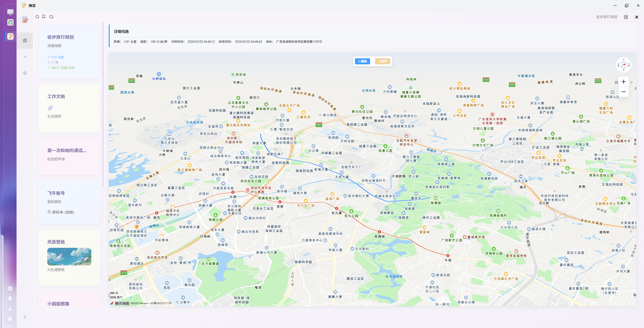This screenshot has width=644, height=328.
Task: Reset map orientation with the compass control
Action: tap(623, 65)
